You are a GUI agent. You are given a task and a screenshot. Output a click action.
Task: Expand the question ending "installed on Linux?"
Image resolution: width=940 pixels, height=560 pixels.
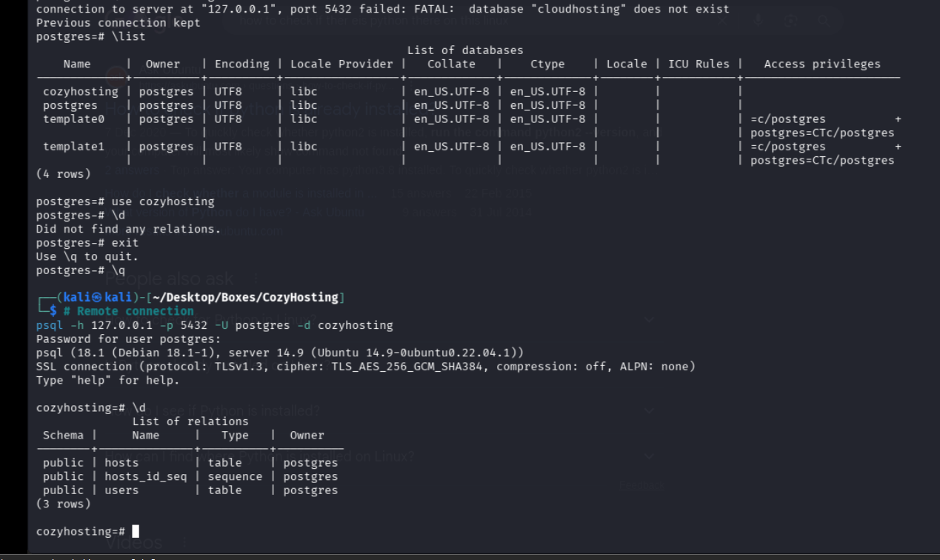click(x=649, y=456)
